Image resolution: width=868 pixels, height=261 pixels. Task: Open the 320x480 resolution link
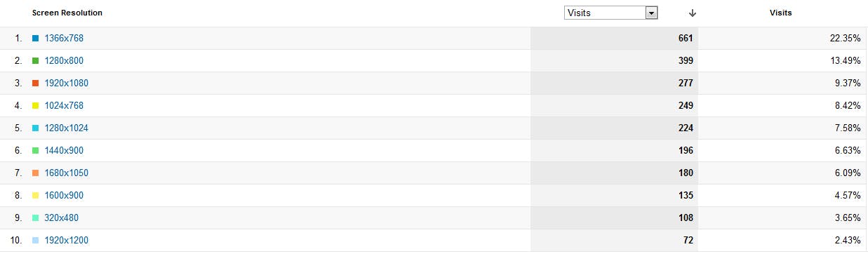pos(62,218)
